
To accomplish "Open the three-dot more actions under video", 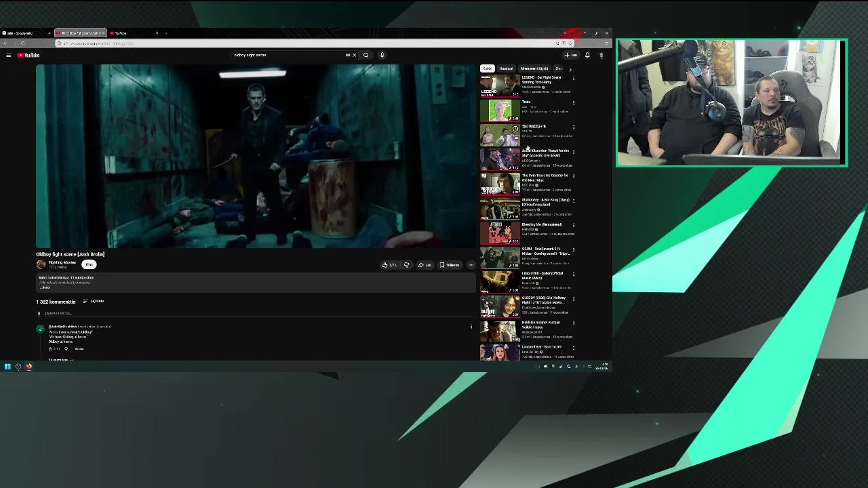I will pyautogui.click(x=471, y=265).
